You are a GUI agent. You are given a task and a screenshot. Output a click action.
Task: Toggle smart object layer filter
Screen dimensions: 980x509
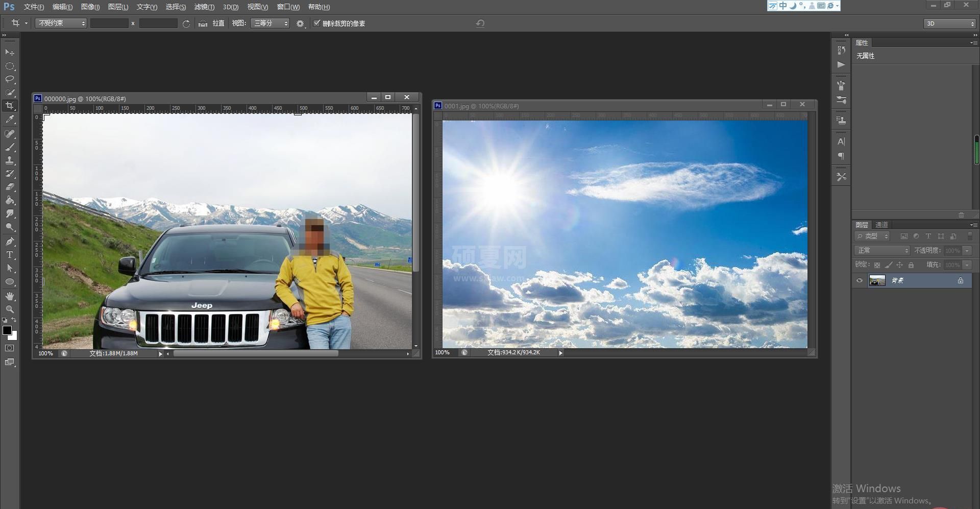pos(953,236)
